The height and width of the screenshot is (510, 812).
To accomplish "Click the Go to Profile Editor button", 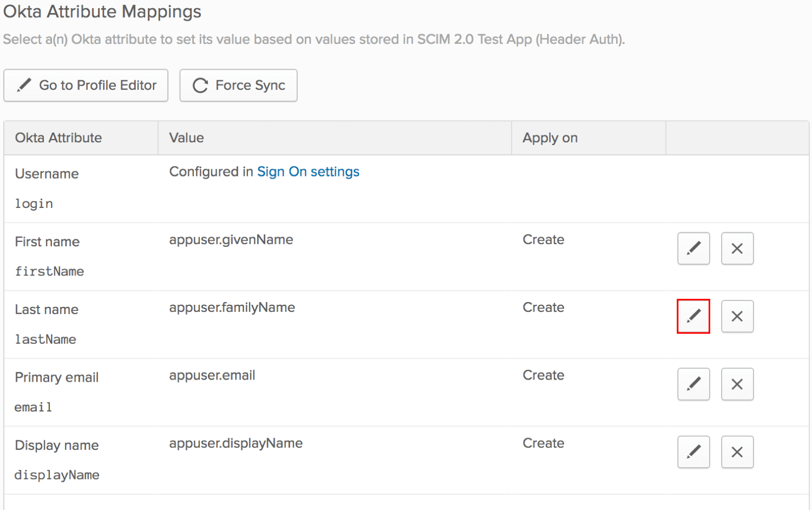I will [86, 85].
